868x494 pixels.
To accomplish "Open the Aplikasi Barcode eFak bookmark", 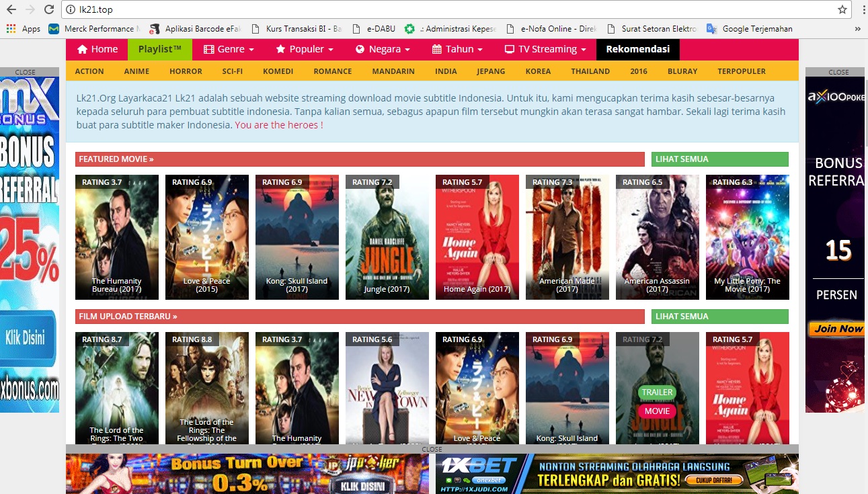I will click(x=195, y=29).
